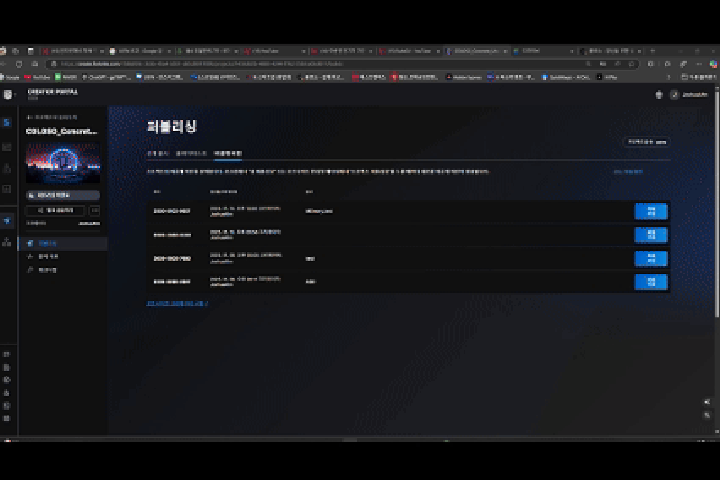720x480 pixels.
Task: Open the concert project thumbnail image
Action: pos(63,163)
